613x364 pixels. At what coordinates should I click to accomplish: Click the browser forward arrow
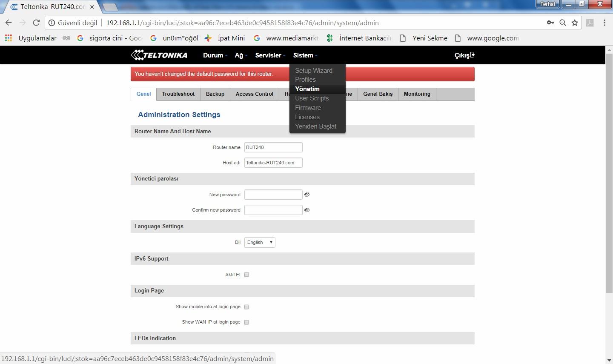click(x=23, y=23)
